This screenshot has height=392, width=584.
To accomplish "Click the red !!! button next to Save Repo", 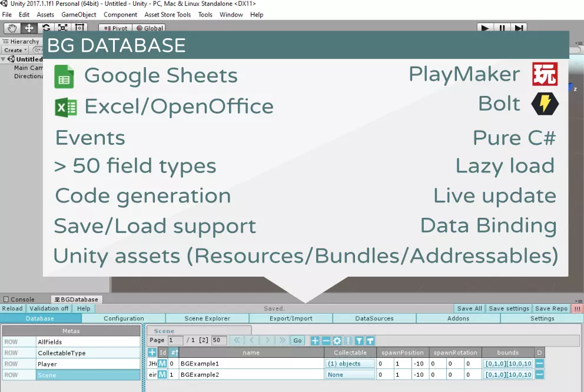I will [578, 308].
